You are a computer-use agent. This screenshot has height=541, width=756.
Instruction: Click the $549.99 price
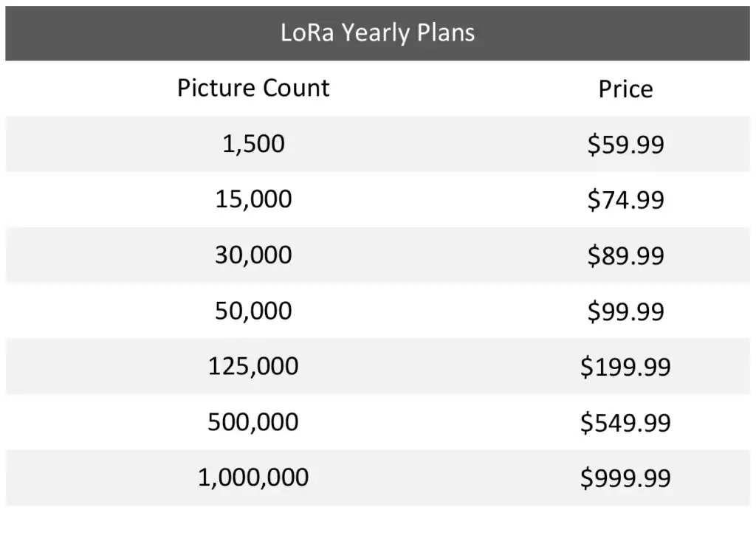point(625,423)
